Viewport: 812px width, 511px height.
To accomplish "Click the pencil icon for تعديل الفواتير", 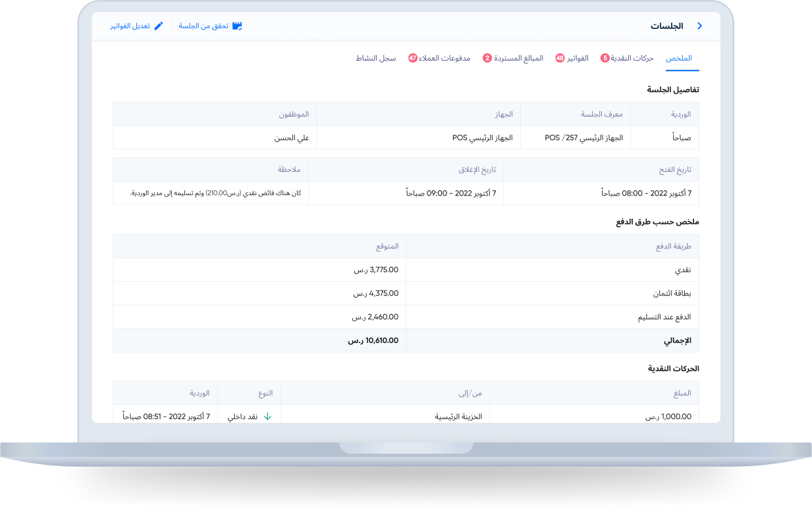I will click(158, 26).
